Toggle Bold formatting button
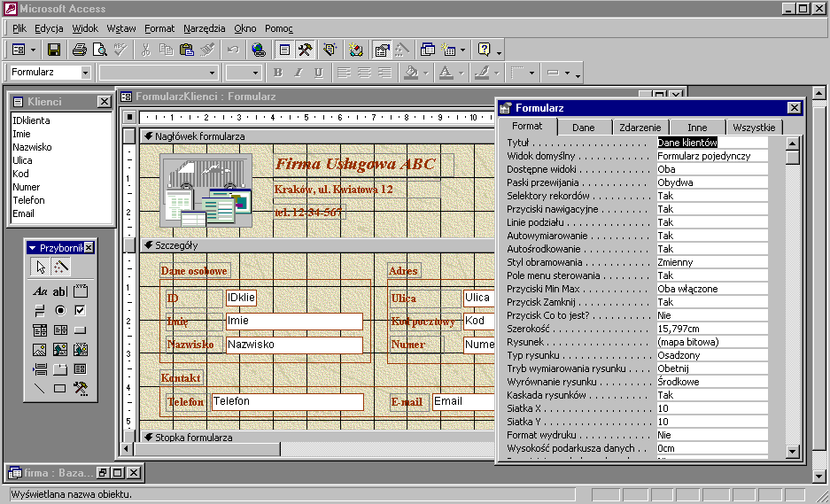Screen dimensions: 830x504 click(278, 73)
